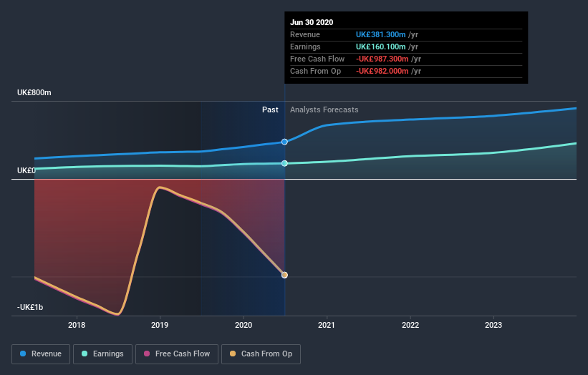This screenshot has height=375, width=588.
Task: Click the 2023 x-axis label
Action: [493, 325]
